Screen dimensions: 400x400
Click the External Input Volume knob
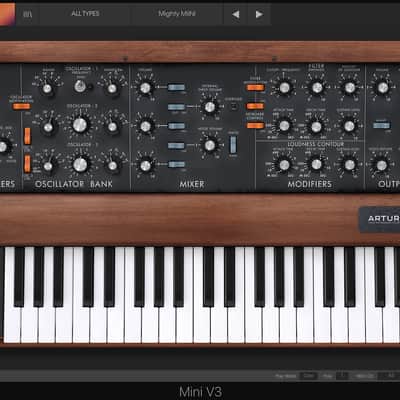pos(210,107)
